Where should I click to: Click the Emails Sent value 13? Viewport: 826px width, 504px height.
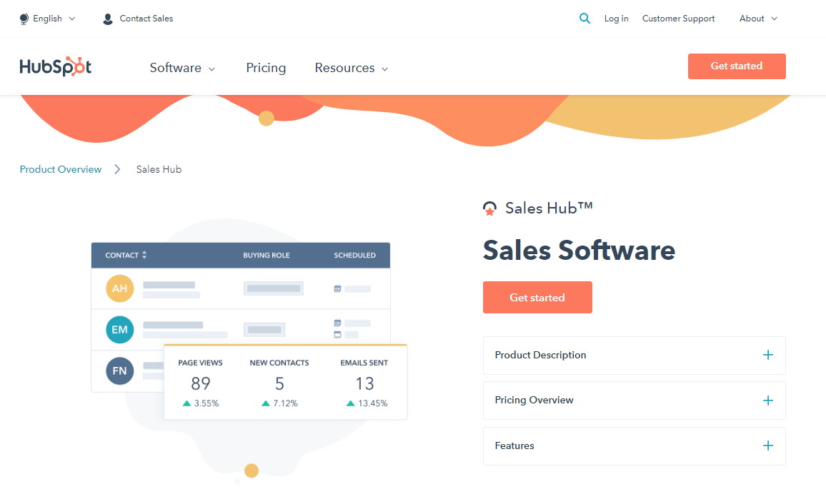364,383
